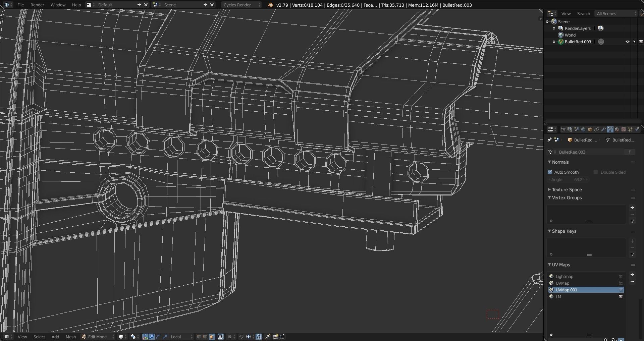Viewport: 644px width, 341px height.
Task: Click the pin properties context icon
Action: [x=549, y=140]
